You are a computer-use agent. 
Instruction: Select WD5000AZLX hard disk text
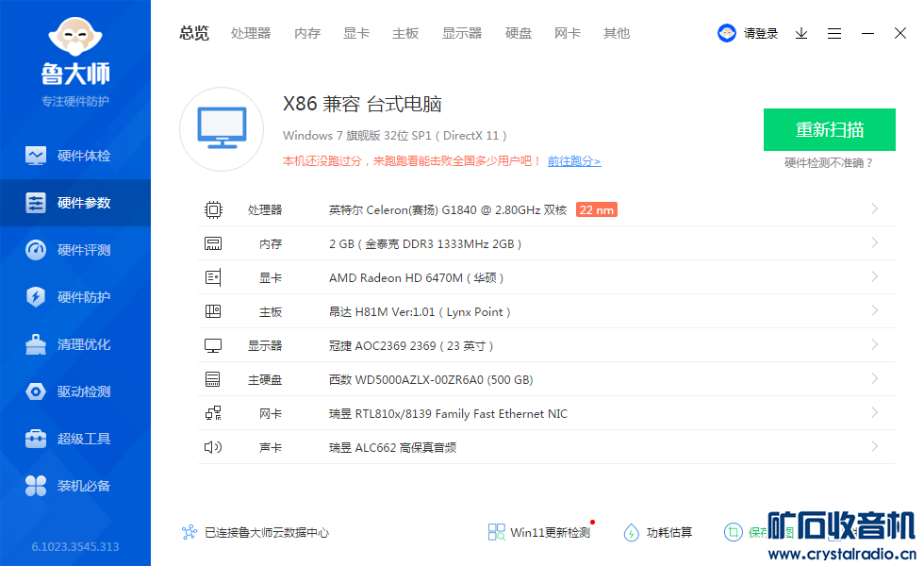point(431,379)
